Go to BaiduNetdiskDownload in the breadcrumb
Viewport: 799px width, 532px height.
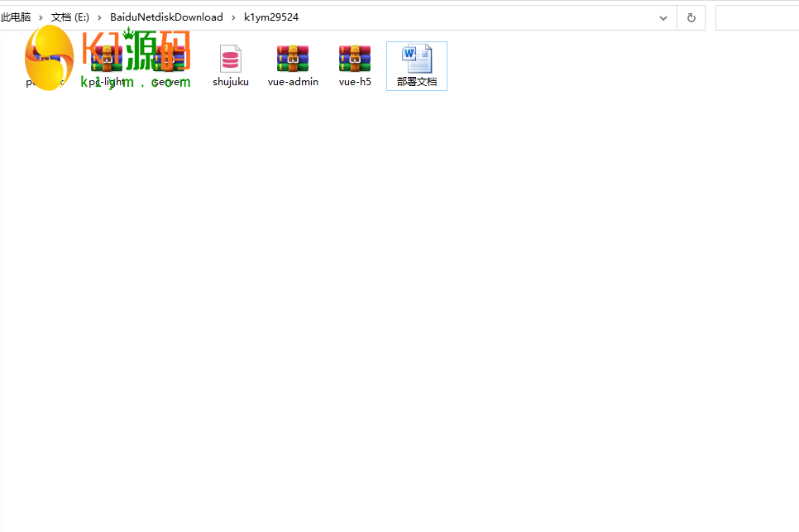166,17
